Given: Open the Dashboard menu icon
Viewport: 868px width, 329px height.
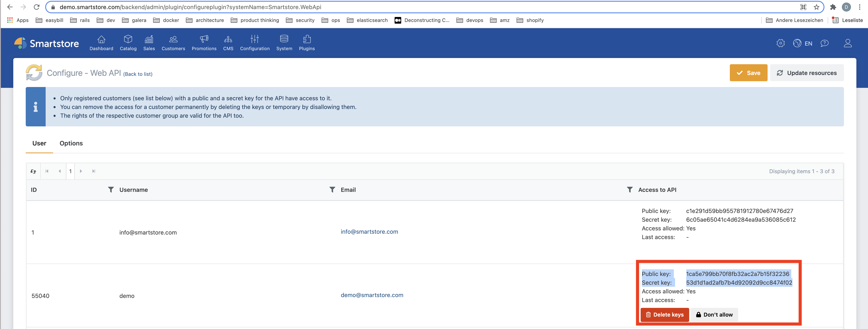Looking at the screenshot, I should coord(101,39).
